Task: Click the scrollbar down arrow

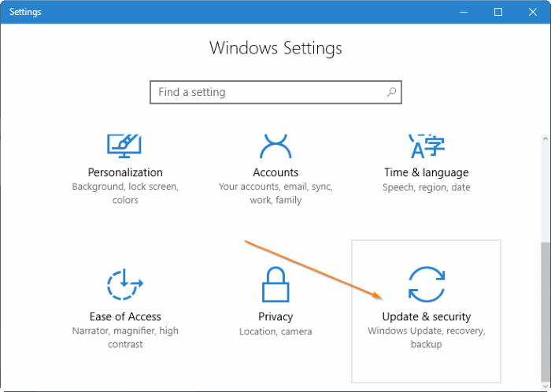Action: 545,386
